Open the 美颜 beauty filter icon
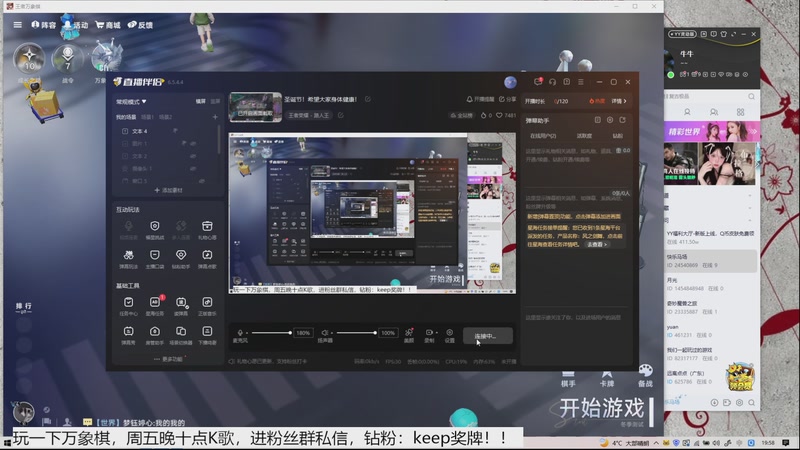This screenshot has height=450, width=800. 409,332
